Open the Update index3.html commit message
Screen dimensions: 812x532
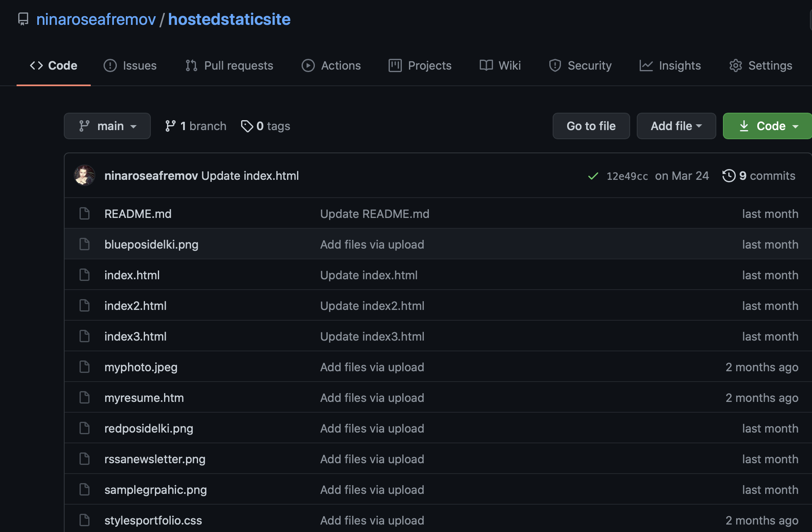(x=372, y=336)
